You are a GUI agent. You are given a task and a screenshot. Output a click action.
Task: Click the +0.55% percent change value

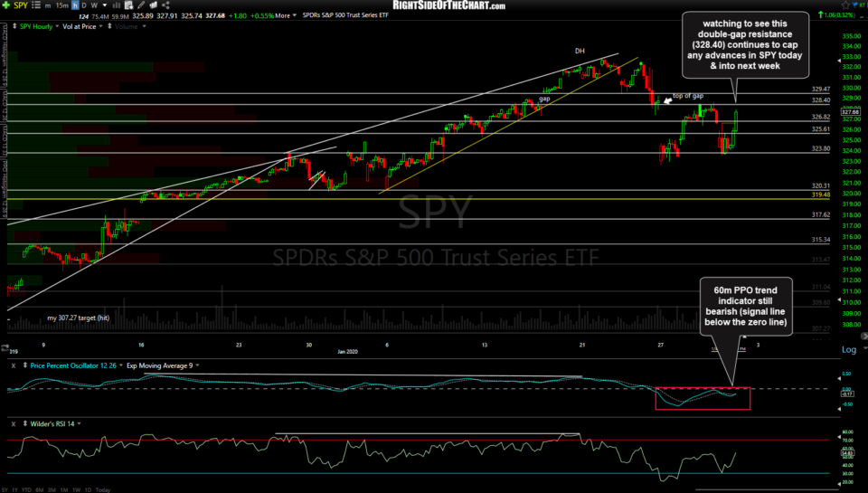262,15
